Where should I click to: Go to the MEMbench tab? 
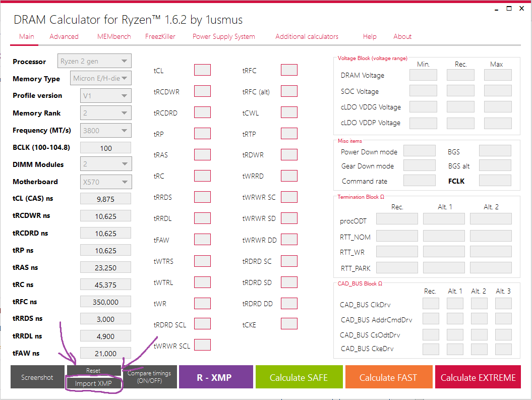pos(114,37)
